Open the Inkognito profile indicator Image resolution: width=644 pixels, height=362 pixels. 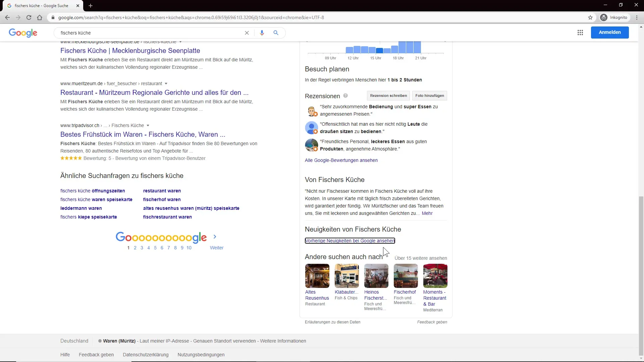click(x=614, y=17)
